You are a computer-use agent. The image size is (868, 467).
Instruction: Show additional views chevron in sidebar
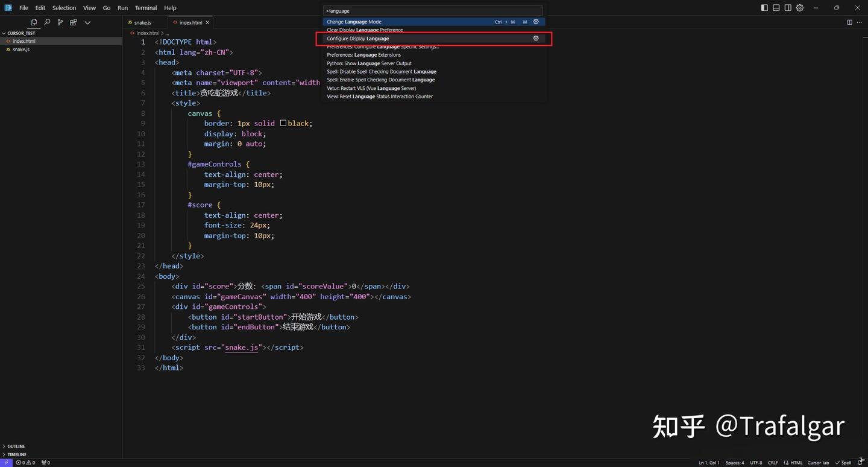pos(87,22)
